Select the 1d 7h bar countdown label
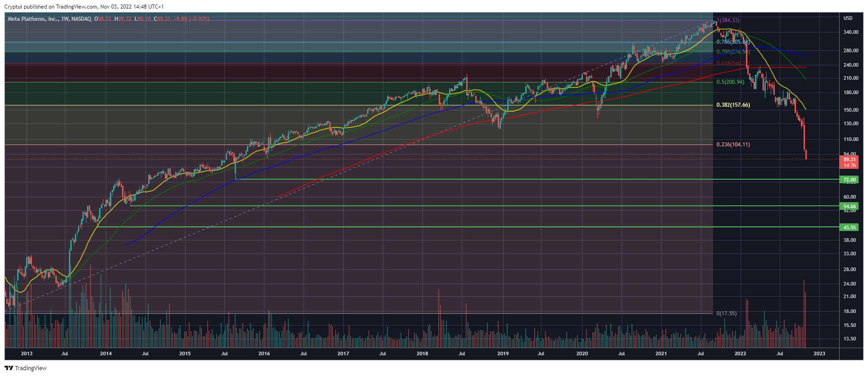 pos(850,165)
